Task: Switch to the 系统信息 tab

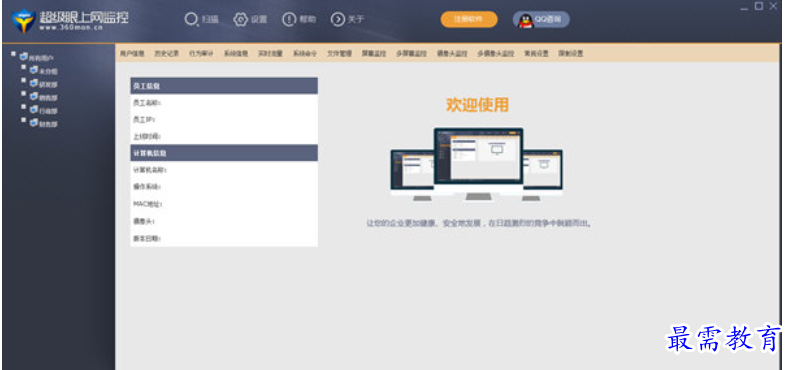Action: coord(236,53)
